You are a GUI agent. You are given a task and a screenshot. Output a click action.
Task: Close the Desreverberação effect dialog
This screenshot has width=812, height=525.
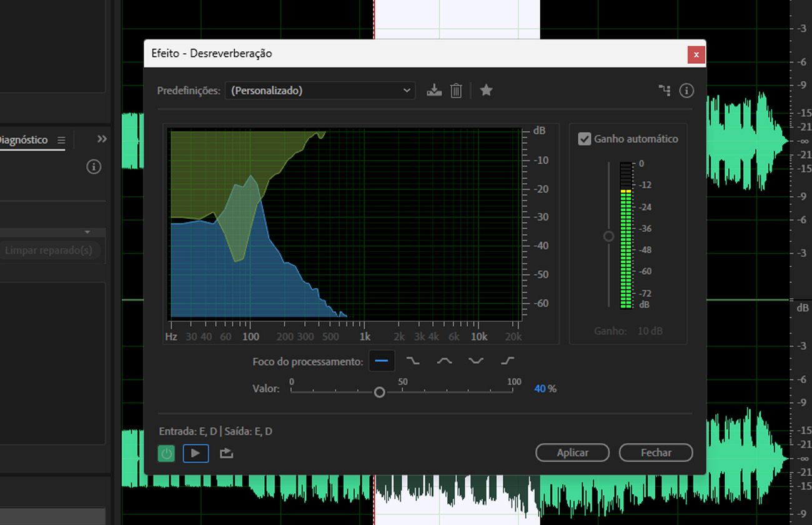click(x=696, y=54)
